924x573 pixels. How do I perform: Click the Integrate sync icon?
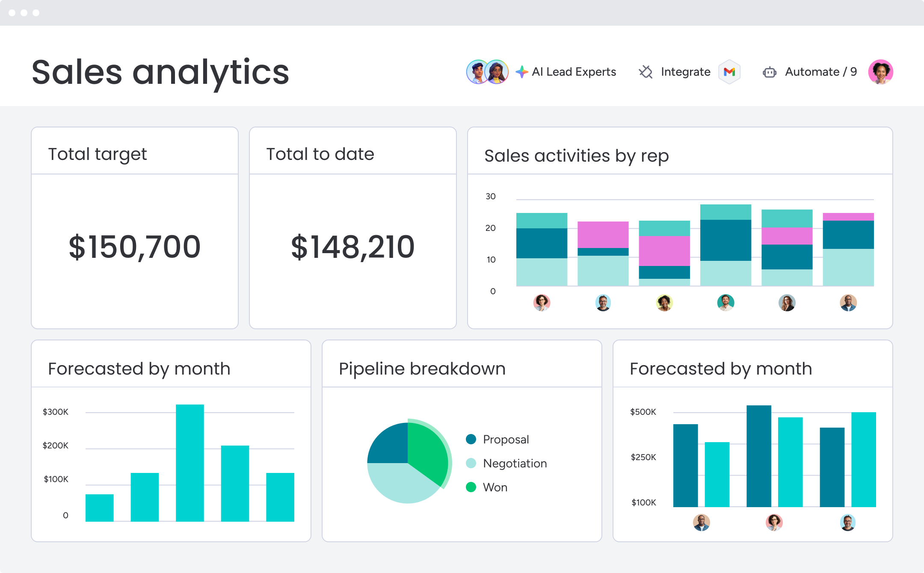646,71
